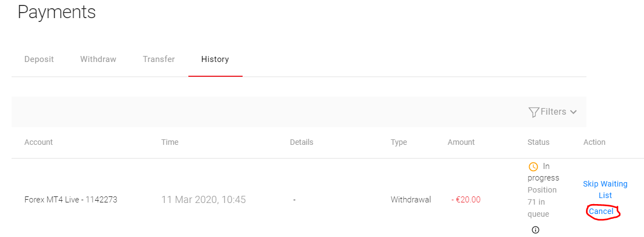This screenshot has height=237, width=644.
Task: Click the Status column header
Action: pos(538,142)
